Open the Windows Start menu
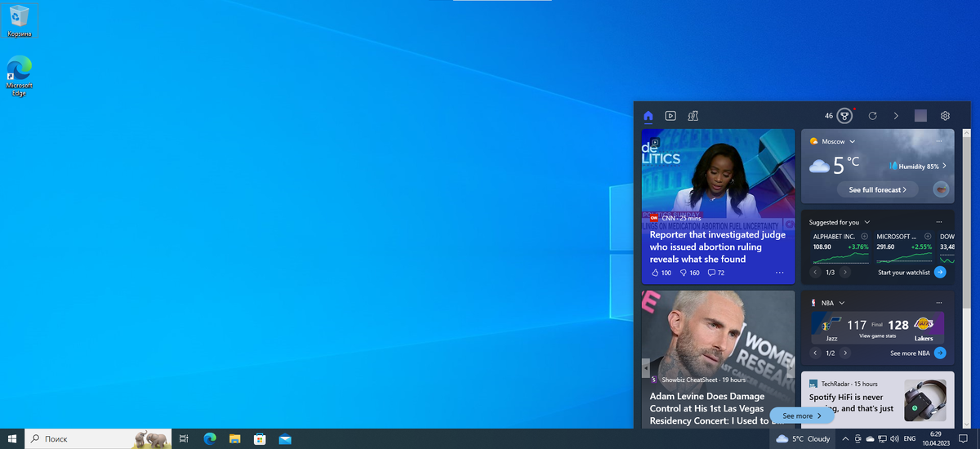Screen dimensions: 980x449 [12, 438]
